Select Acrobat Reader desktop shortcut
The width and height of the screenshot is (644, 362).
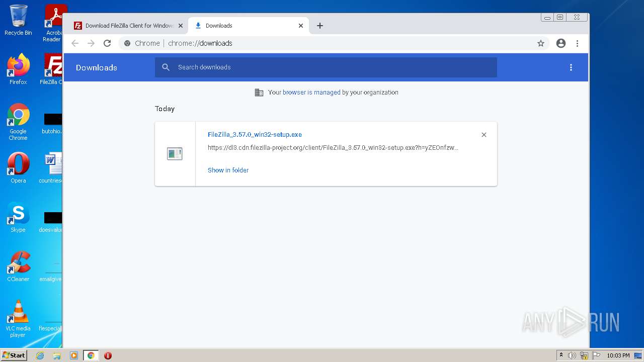click(x=53, y=23)
